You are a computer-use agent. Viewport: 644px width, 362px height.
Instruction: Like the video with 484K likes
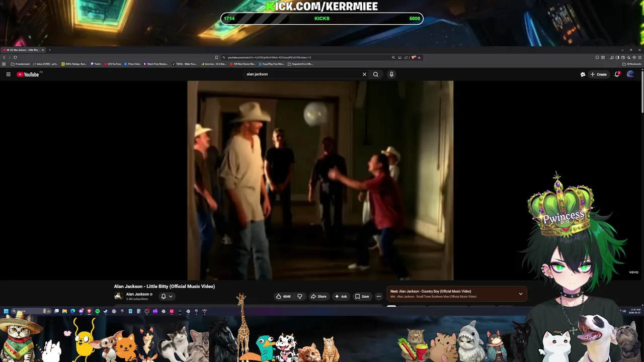click(x=283, y=297)
